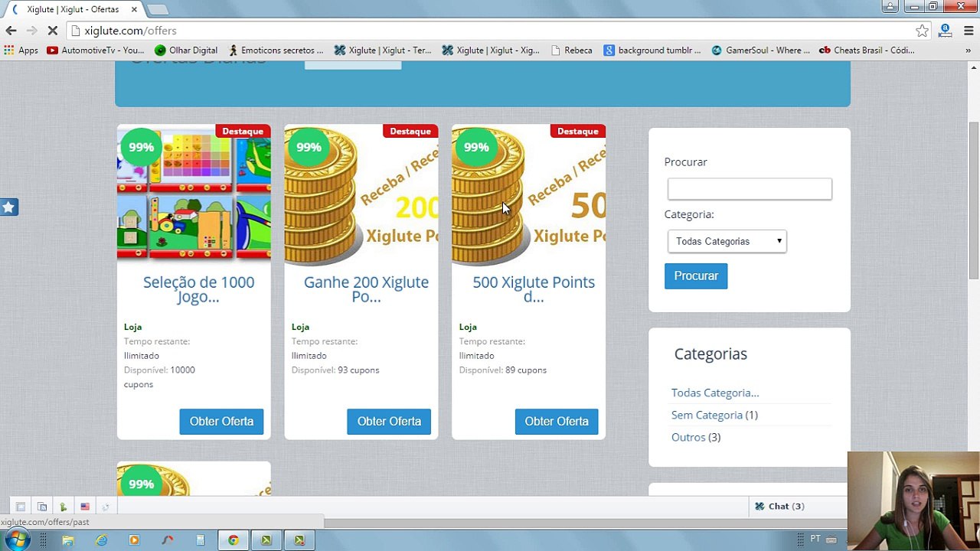The height and width of the screenshot is (551, 980).
Task: Open the Emoticons secretos bookmark
Action: click(276, 50)
